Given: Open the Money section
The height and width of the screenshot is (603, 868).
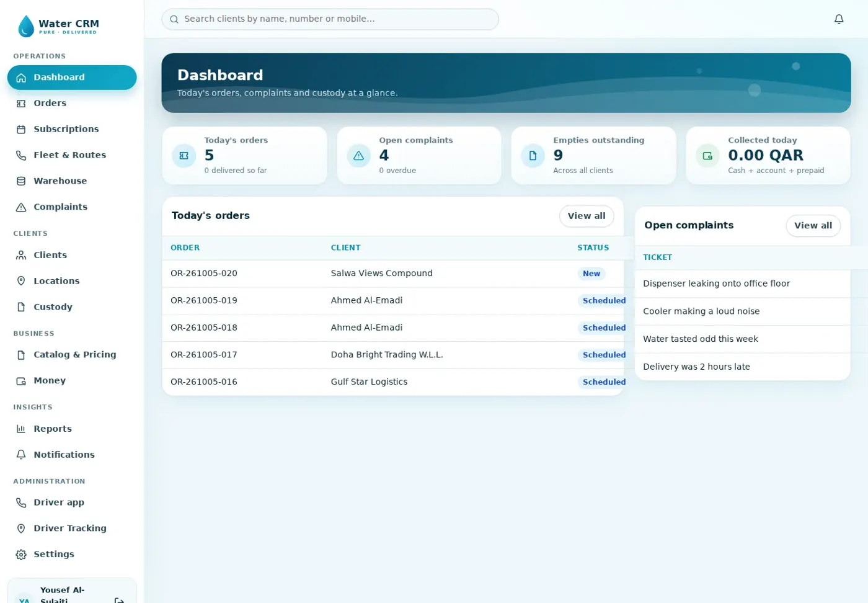Looking at the screenshot, I should point(72,381).
